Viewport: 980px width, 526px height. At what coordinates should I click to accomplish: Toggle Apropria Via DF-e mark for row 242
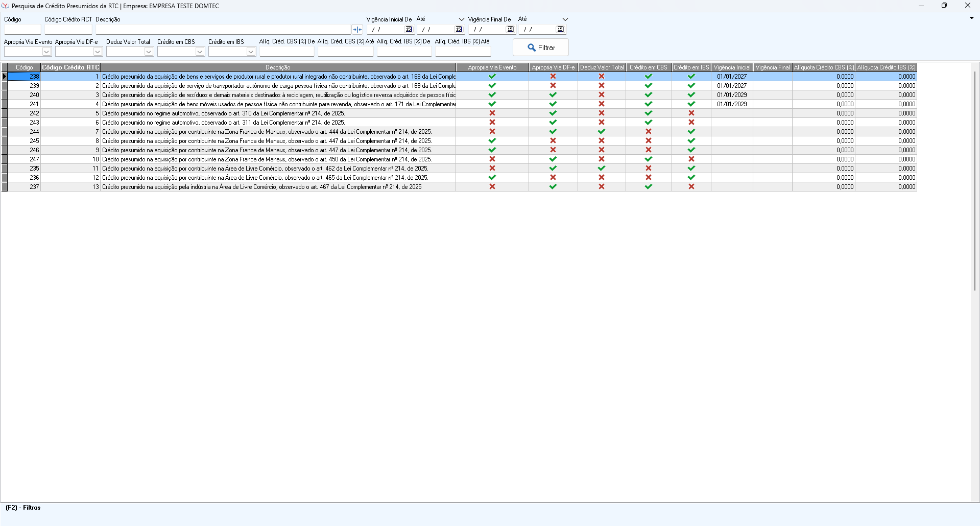[553, 113]
